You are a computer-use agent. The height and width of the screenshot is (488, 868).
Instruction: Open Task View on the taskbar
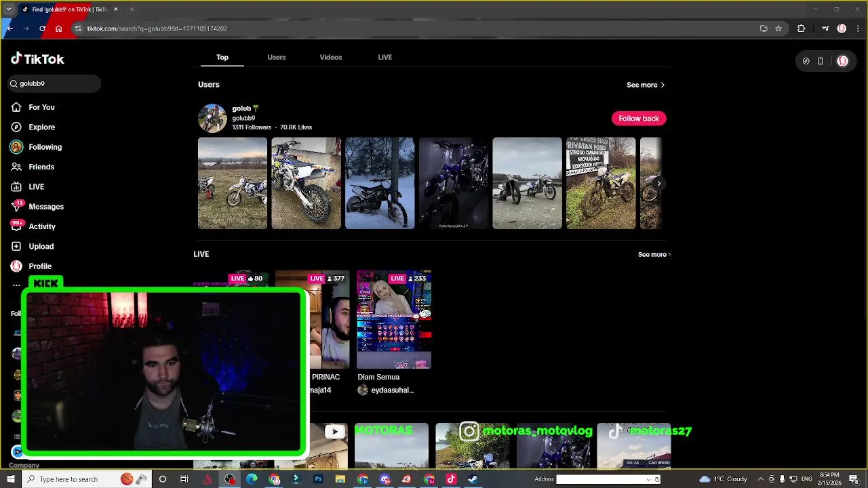pos(184,479)
